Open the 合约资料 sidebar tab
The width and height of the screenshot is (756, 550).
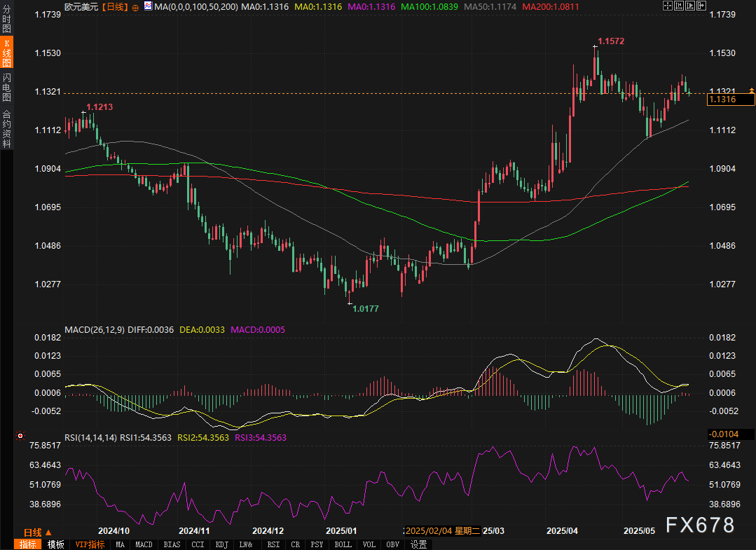6,128
